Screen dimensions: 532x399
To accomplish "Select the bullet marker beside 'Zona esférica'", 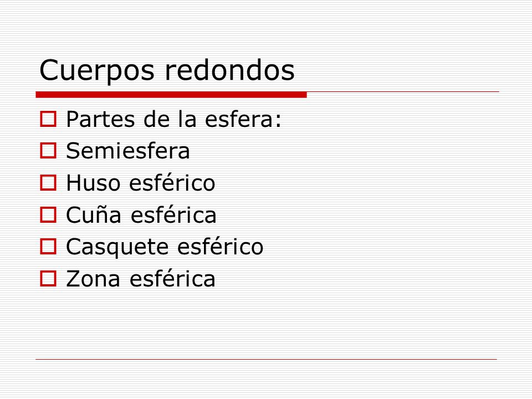I will tap(48, 278).
